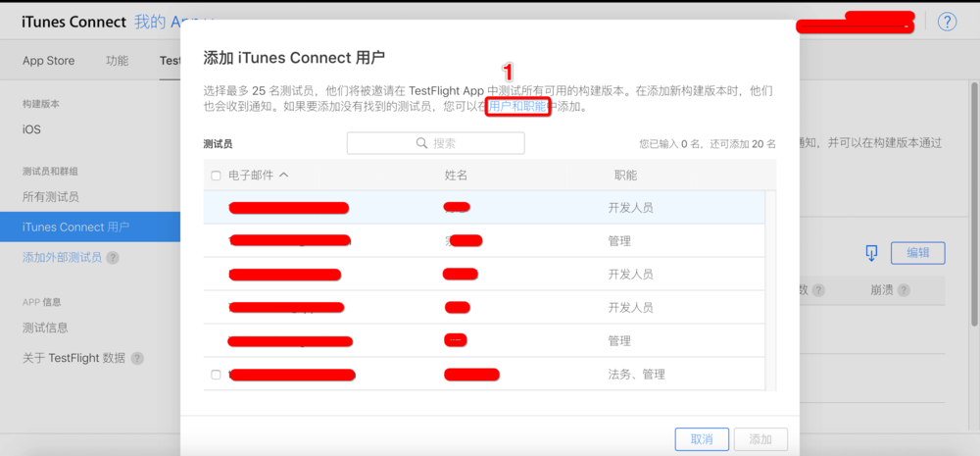Click the 姓名 column header

click(x=456, y=176)
